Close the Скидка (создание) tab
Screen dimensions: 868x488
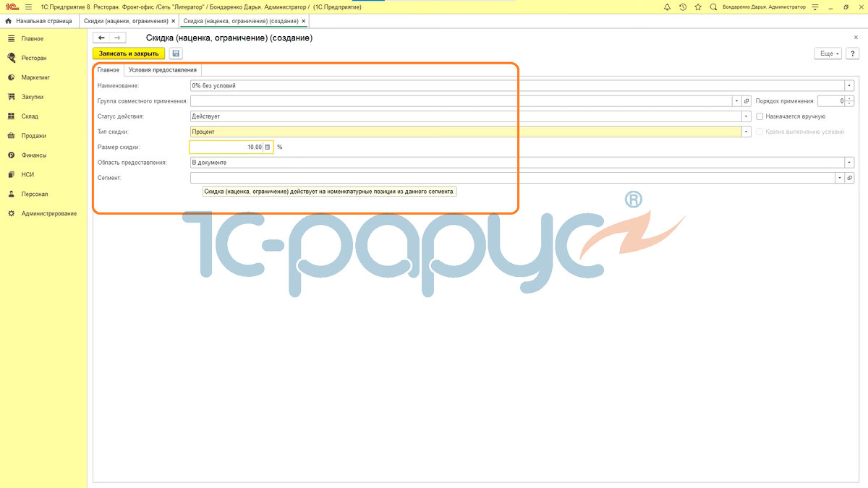click(303, 21)
